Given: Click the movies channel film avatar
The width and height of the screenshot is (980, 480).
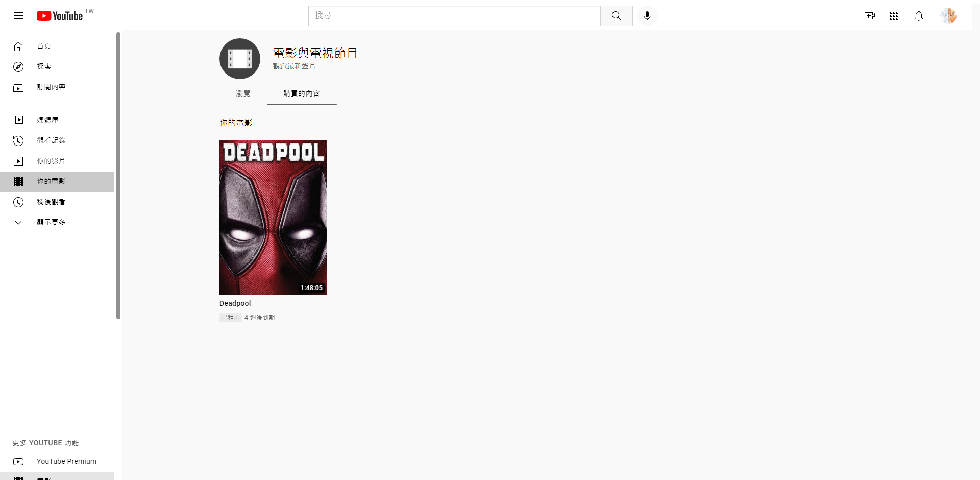Looking at the screenshot, I should click(x=240, y=59).
